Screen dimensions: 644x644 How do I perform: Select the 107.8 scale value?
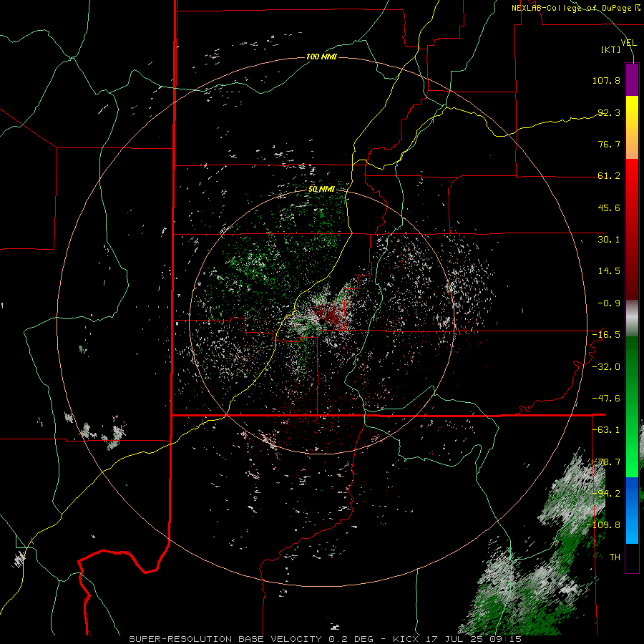[x=606, y=80]
